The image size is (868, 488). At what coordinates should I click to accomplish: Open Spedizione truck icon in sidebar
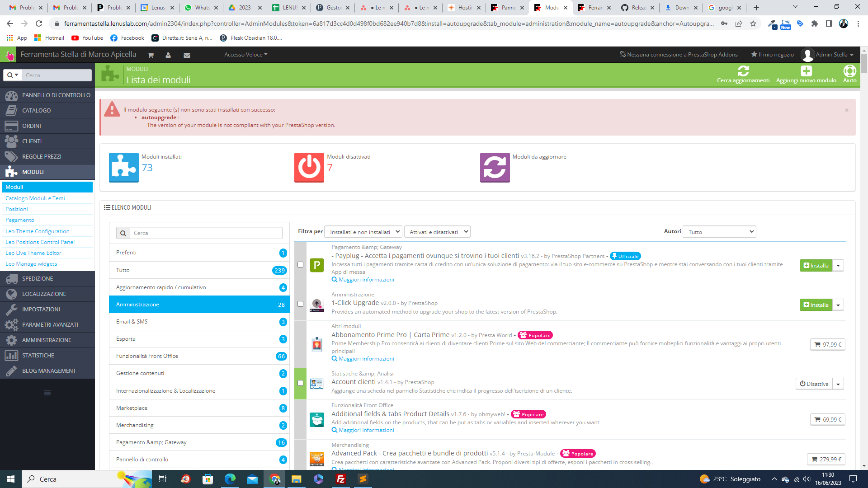pos(11,279)
